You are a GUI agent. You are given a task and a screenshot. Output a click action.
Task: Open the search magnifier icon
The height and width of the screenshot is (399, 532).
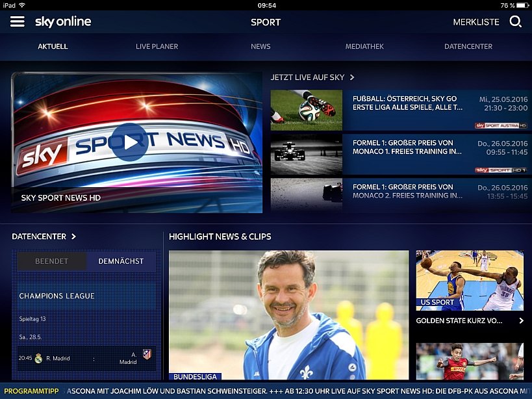point(515,21)
